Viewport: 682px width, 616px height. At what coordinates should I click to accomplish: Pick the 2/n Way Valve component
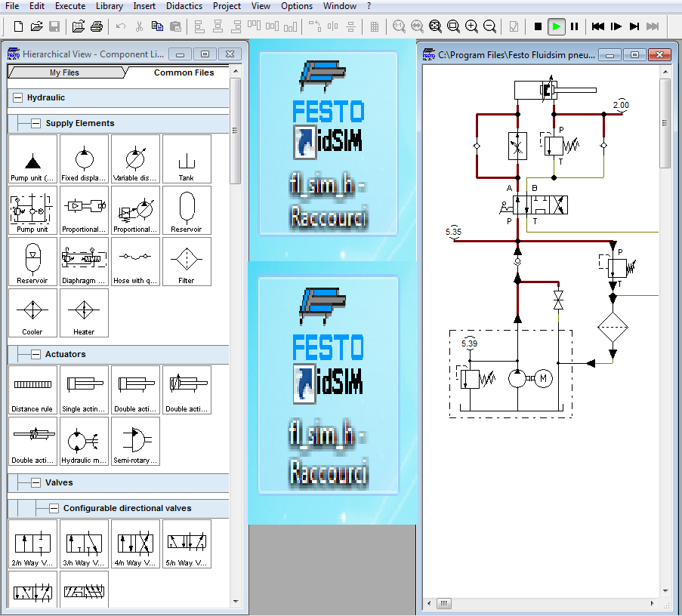pos(32,544)
